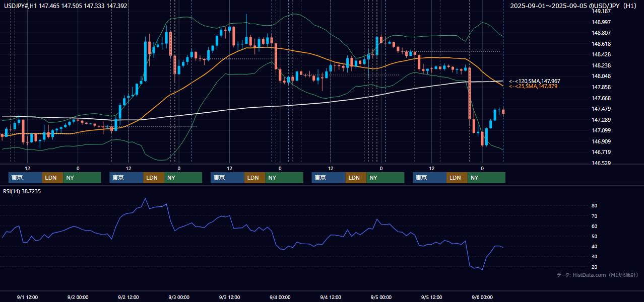
Task: Click price axis value 148.618
Action: [601, 44]
